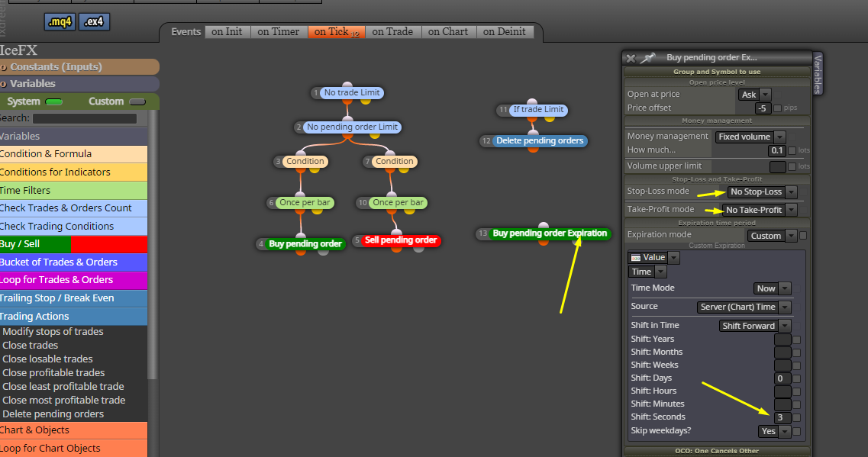Open the Expiration mode Custom dropdown
Viewport: 868px width, 457px height.
[772, 236]
